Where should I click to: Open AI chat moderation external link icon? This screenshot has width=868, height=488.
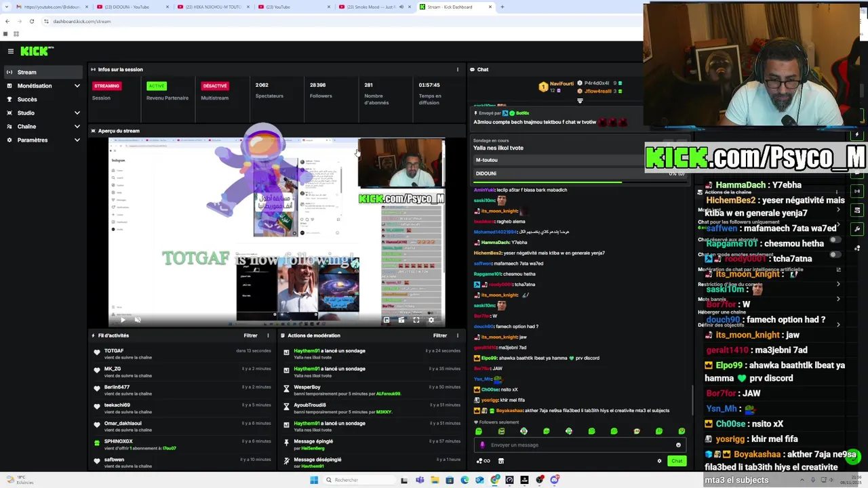(838, 270)
